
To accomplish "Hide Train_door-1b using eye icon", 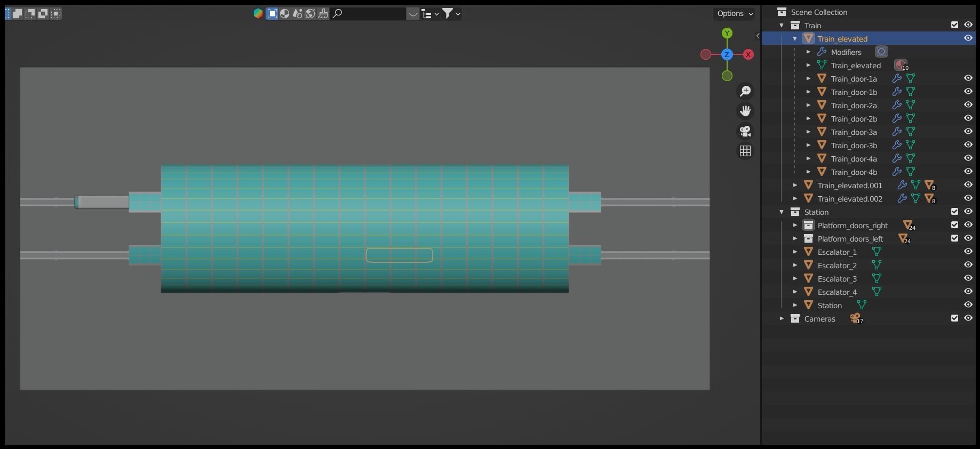I will (x=968, y=92).
